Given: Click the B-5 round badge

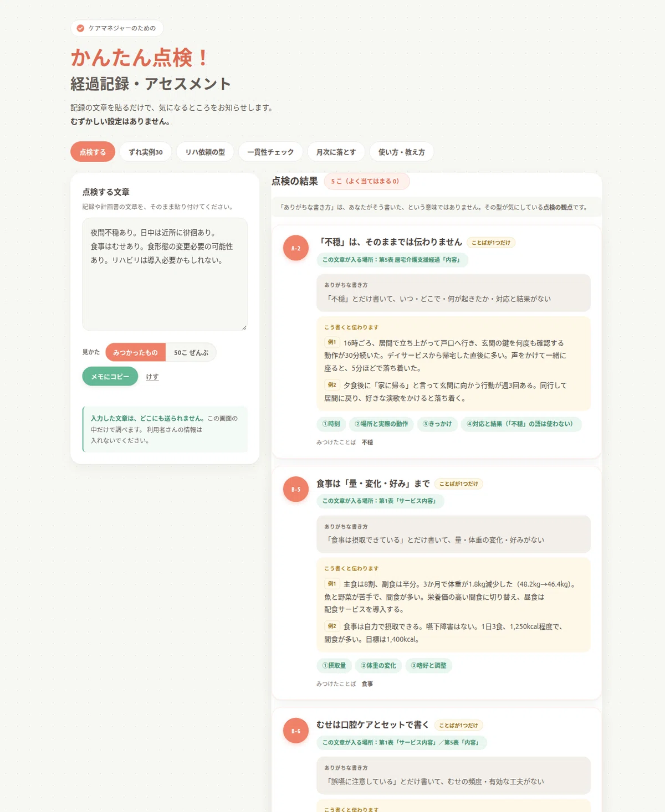Looking at the screenshot, I should 296,490.
